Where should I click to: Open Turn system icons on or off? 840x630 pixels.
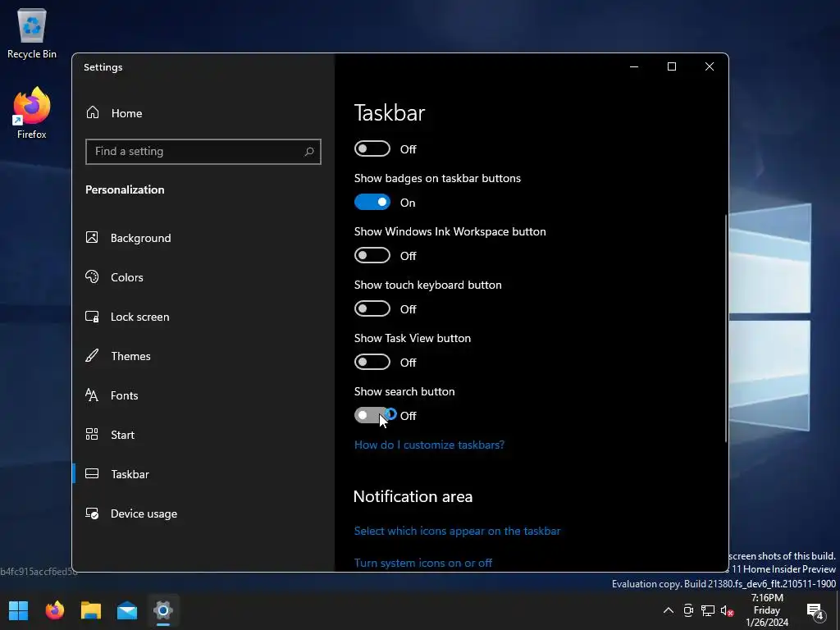[422, 563]
